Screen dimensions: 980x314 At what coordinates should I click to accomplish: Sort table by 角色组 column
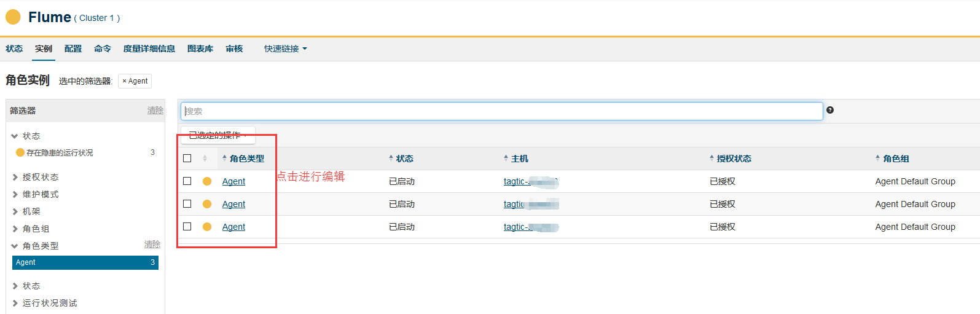[x=892, y=159]
